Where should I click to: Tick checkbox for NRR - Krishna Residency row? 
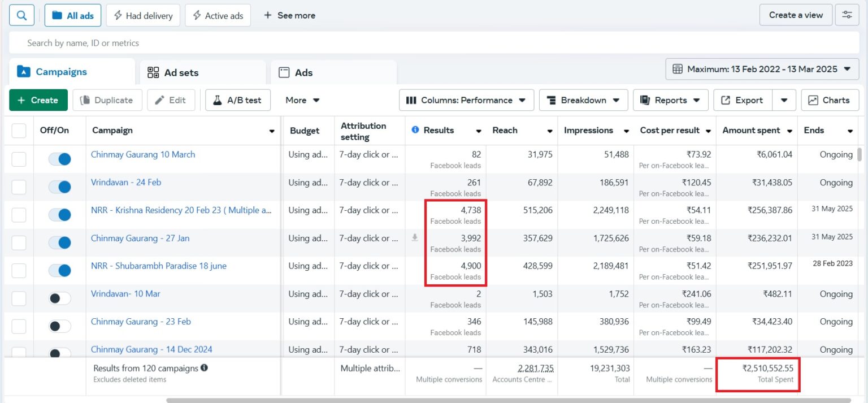(x=19, y=215)
